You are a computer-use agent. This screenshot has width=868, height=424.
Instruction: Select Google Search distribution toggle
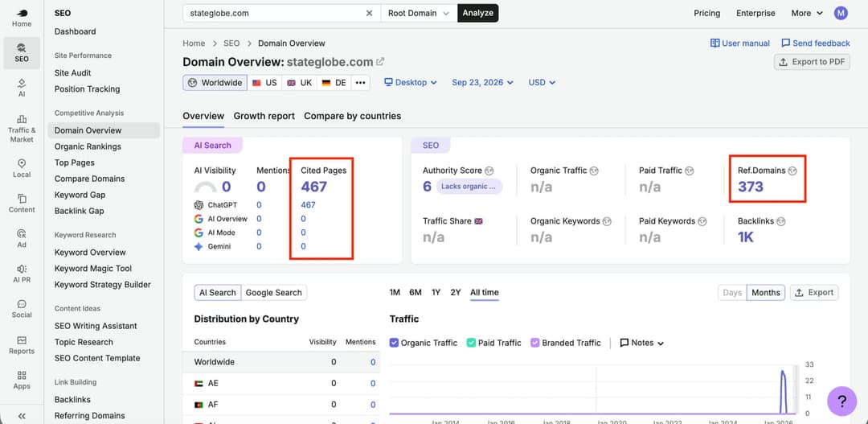point(273,293)
